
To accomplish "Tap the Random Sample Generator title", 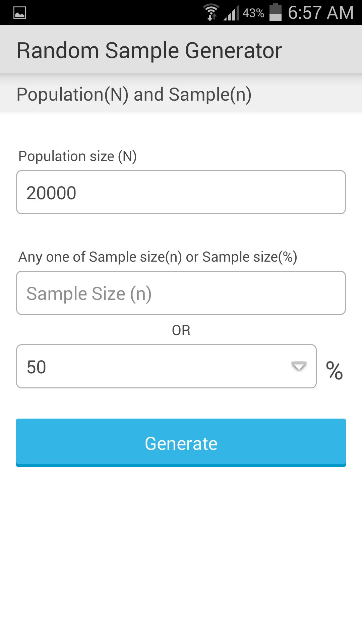I will click(149, 50).
